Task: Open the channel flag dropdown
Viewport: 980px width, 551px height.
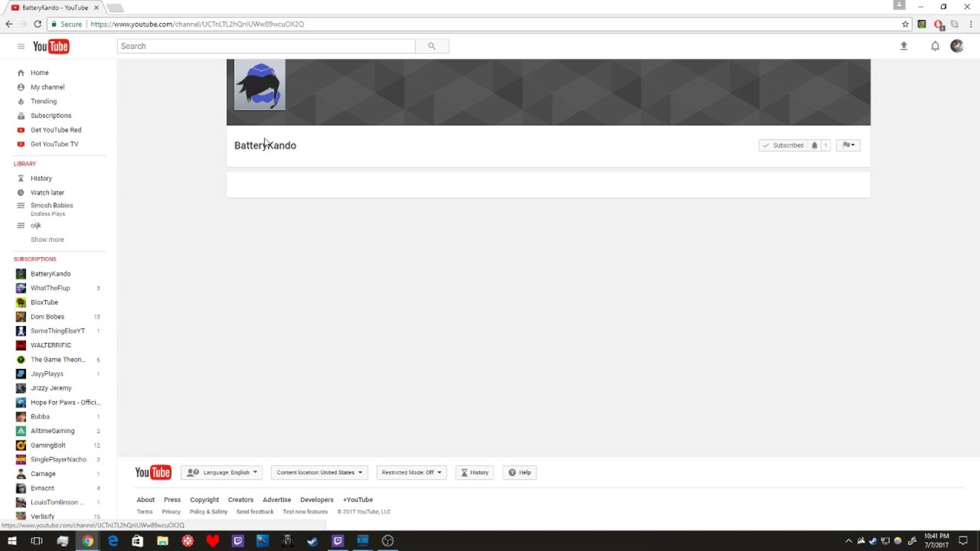Action: tap(848, 145)
